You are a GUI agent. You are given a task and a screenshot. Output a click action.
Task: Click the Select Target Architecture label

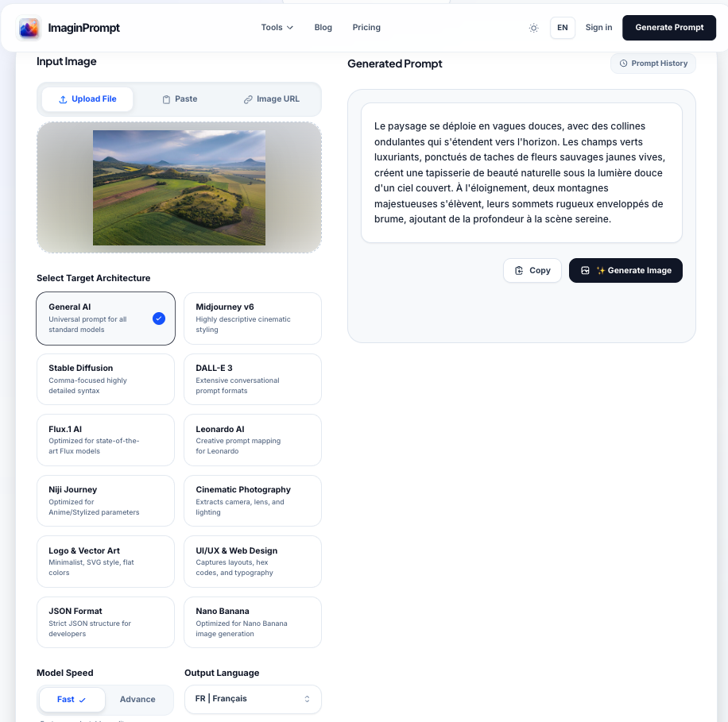(93, 278)
